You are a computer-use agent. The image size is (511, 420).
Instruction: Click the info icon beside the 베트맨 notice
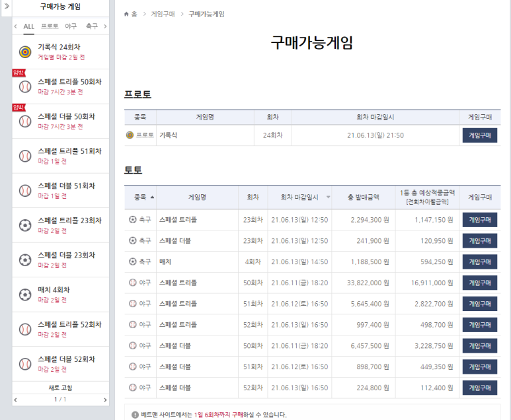135,415
